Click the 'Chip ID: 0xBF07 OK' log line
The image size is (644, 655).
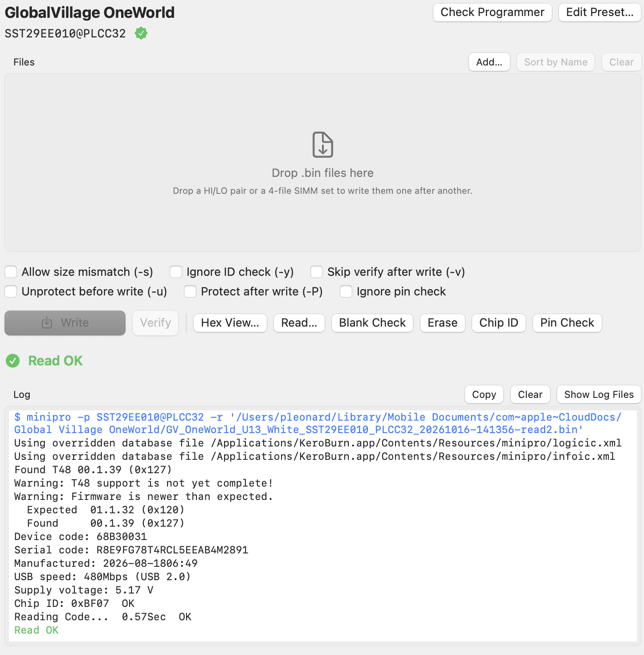[x=74, y=603]
